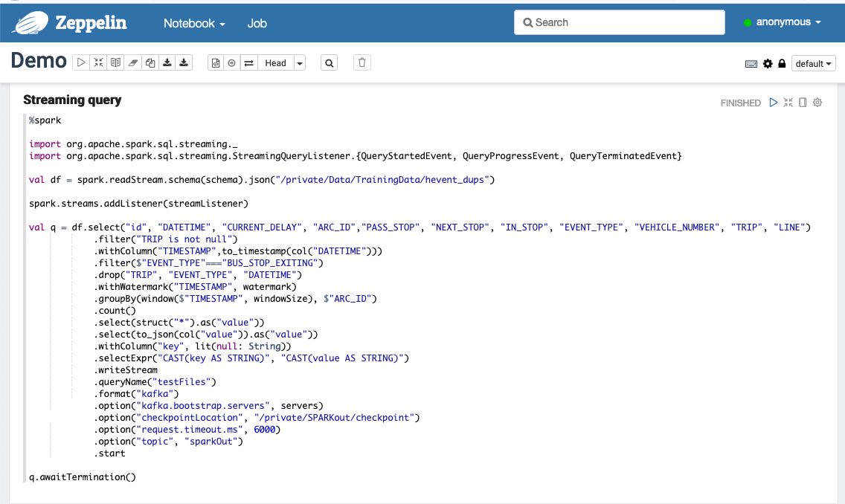The width and height of the screenshot is (845, 504).
Task: Open the Head revision button
Action: [x=275, y=62]
